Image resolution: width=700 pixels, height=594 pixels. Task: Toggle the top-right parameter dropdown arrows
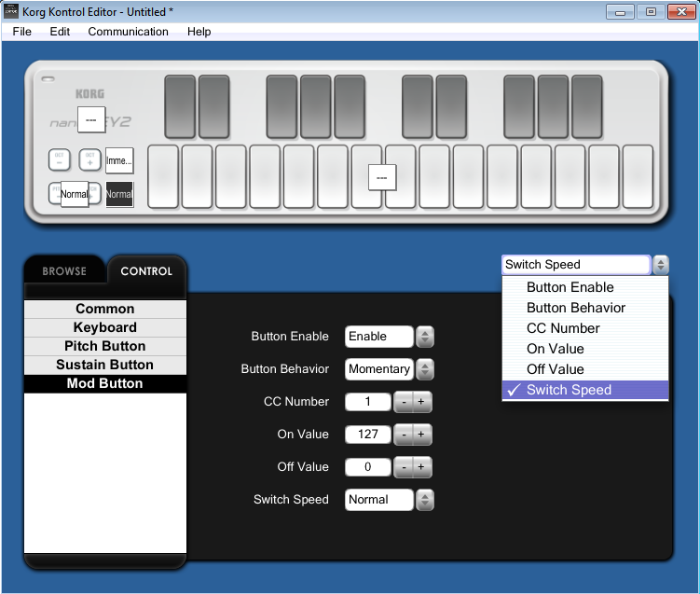coord(660,265)
